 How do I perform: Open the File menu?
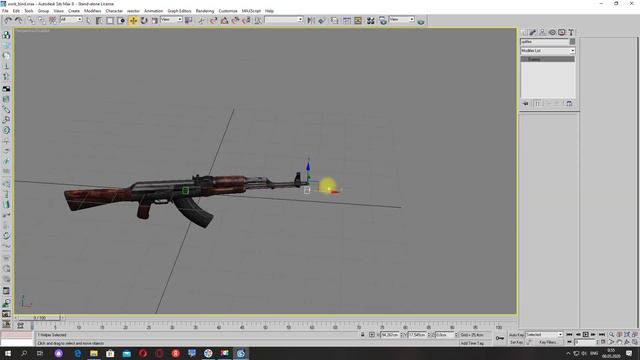point(5,11)
